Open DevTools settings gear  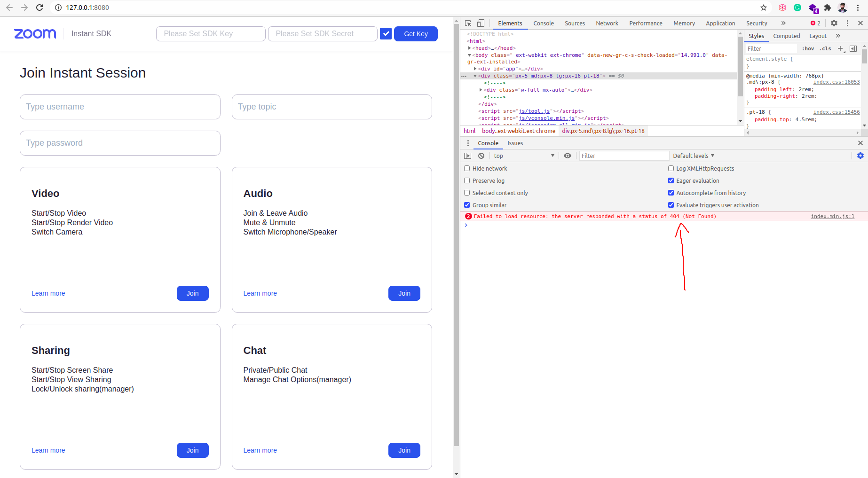(834, 23)
